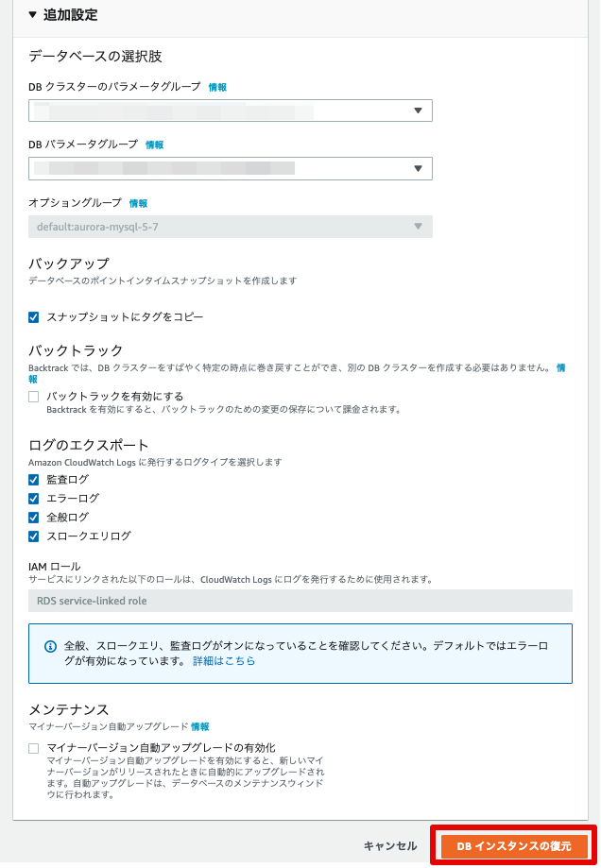Open the DB クラスターのパラメータグループ dropdown

tap(230, 111)
